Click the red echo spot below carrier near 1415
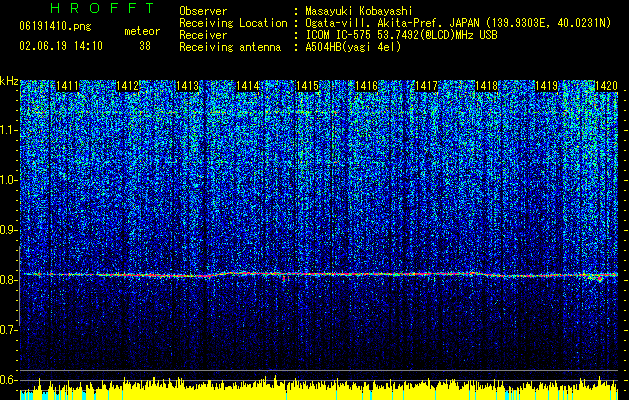629x400 pixels. [x=286, y=278]
